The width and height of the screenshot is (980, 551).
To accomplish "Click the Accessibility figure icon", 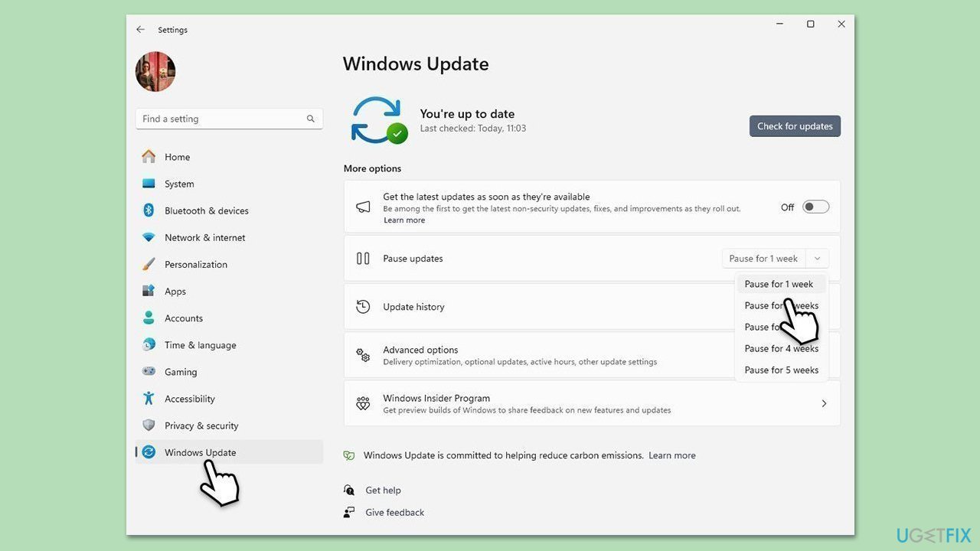I will [149, 399].
